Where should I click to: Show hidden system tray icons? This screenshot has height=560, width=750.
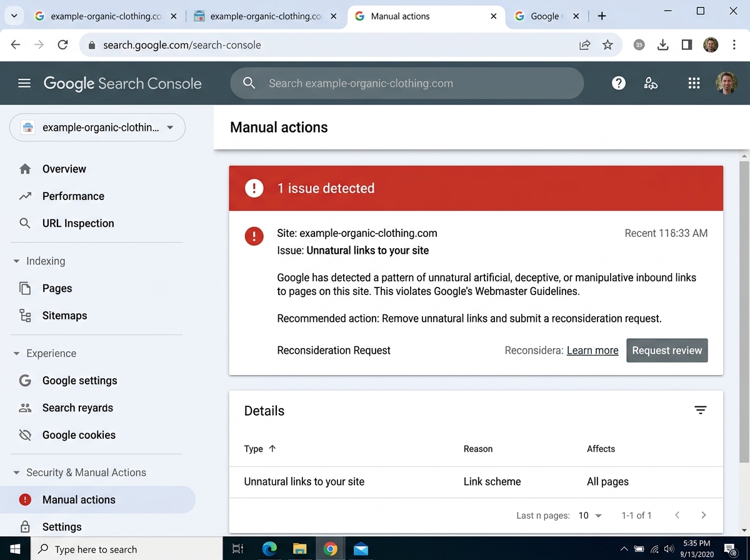point(624,549)
